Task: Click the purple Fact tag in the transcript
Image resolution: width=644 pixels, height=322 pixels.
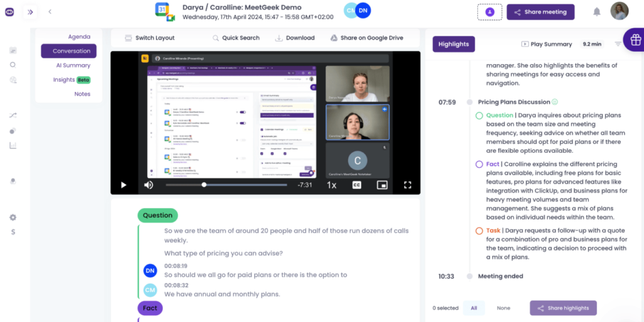Action: tap(150, 308)
